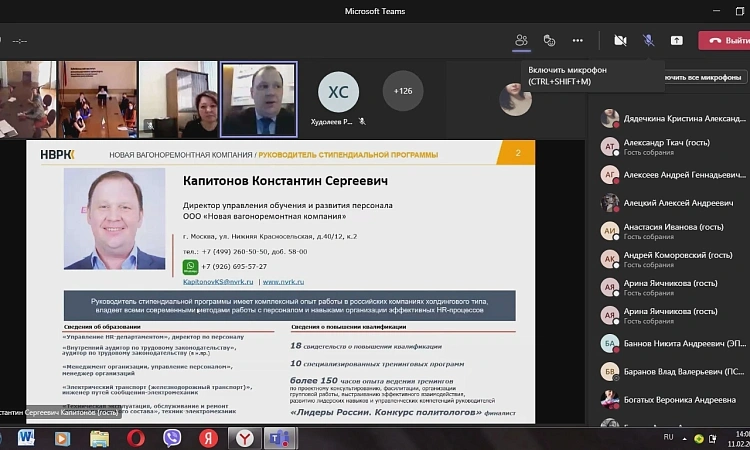Screen dimensions: 750x450
Task: Open the Yandex Browser Y taskbar icon
Action: coord(244,439)
